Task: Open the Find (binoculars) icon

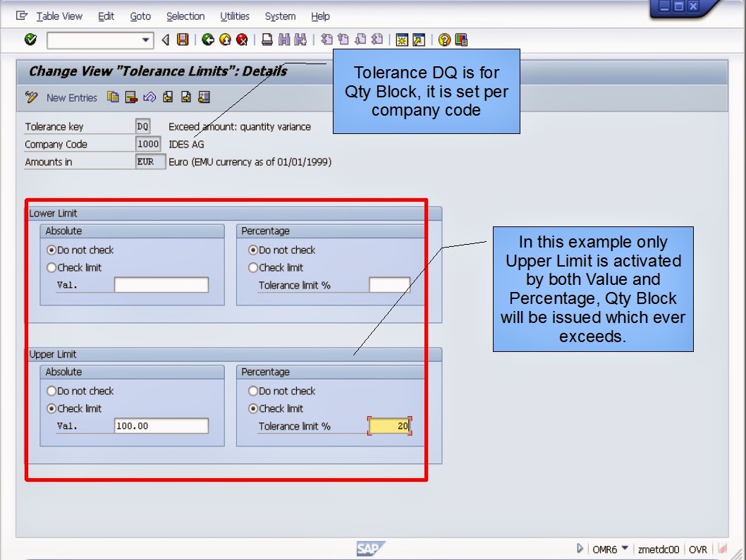Action: [284, 39]
